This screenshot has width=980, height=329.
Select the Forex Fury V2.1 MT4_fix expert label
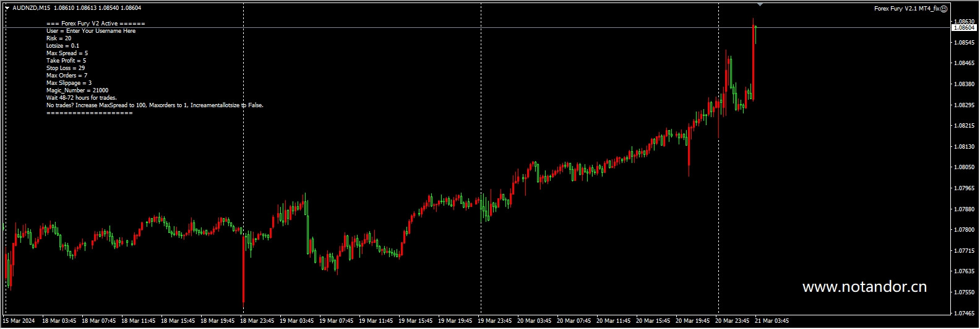coord(906,9)
